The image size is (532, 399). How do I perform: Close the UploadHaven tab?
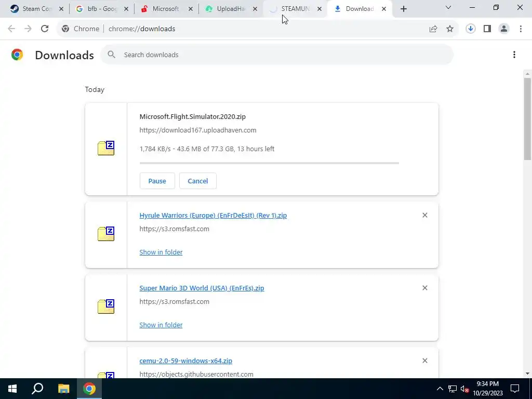[x=255, y=9]
